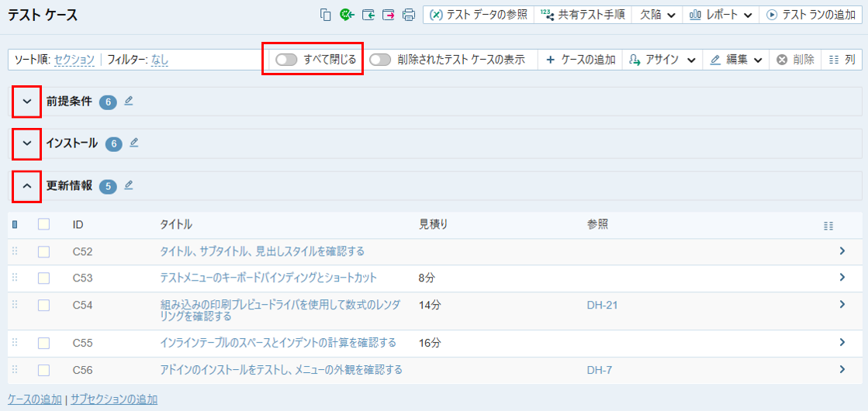Click the green-arrow import icon

click(368, 15)
